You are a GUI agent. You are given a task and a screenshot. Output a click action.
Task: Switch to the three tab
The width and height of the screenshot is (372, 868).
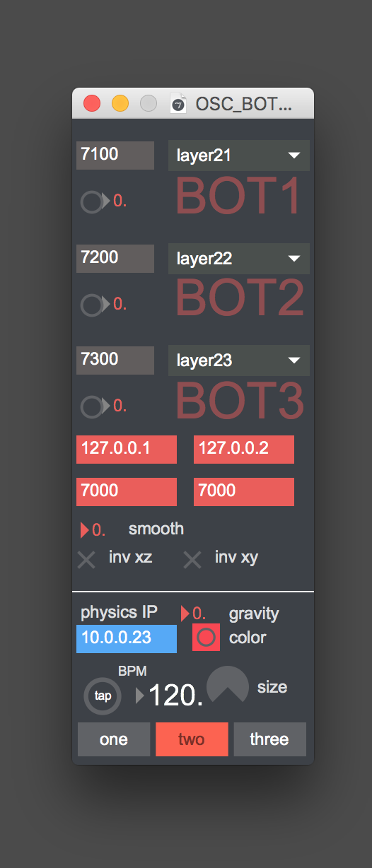(x=269, y=739)
